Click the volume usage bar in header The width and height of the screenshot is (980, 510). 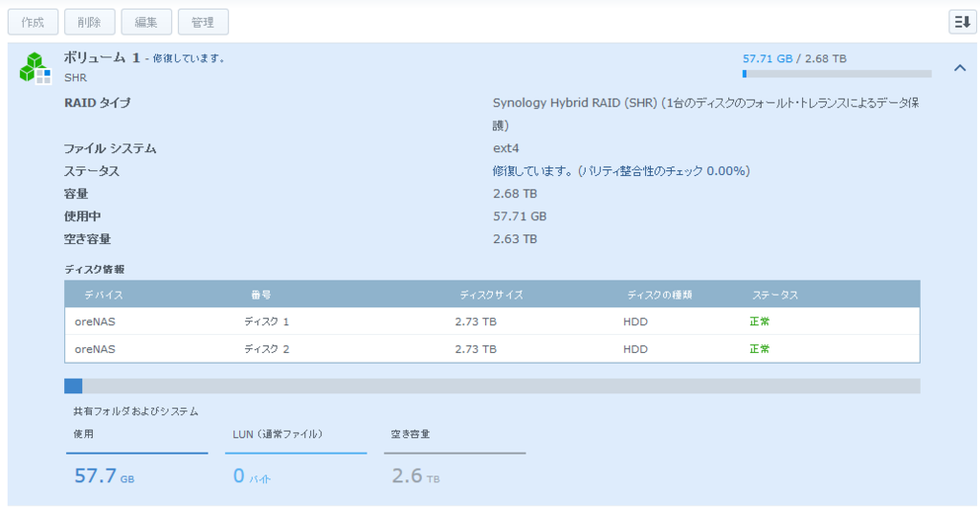[836, 74]
